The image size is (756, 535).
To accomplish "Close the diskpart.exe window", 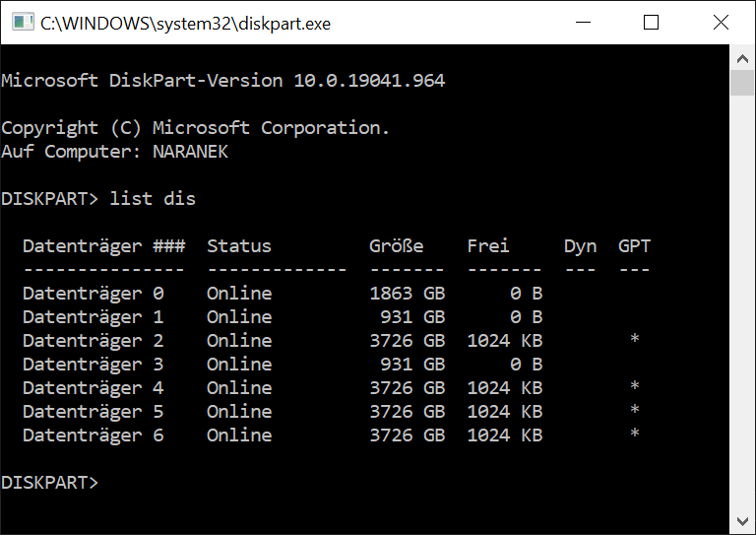I will coord(721,23).
